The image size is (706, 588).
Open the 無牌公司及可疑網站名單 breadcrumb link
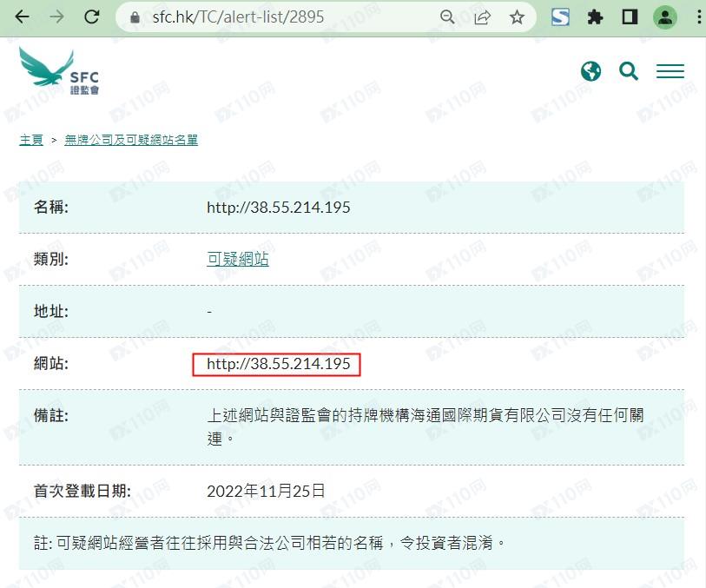pos(131,140)
